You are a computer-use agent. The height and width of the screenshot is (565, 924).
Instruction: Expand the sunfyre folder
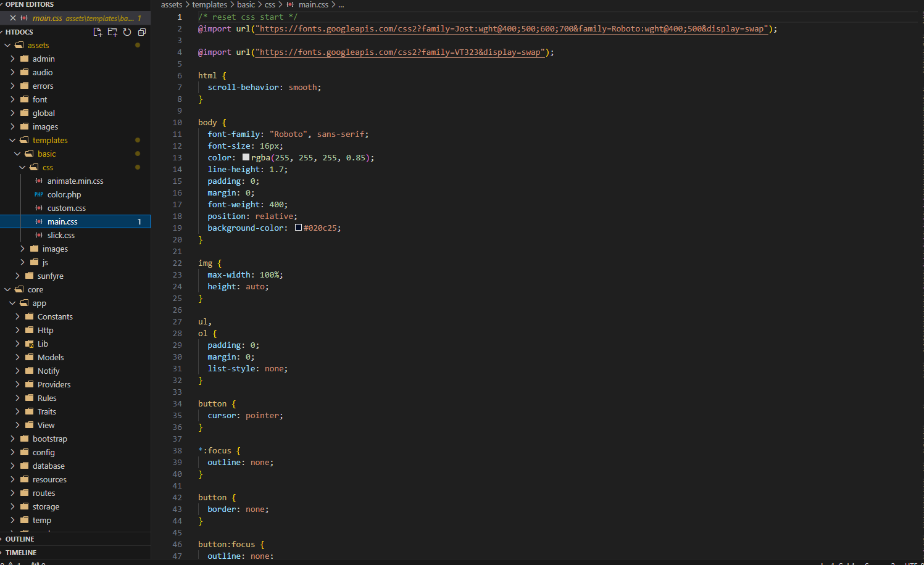pos(75,276)
